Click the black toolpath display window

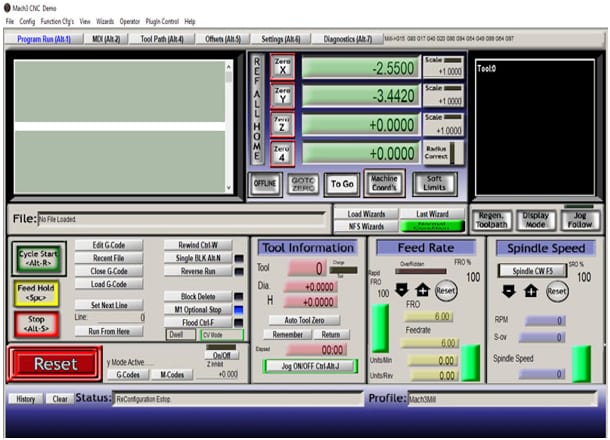click(x=535, y=127)
